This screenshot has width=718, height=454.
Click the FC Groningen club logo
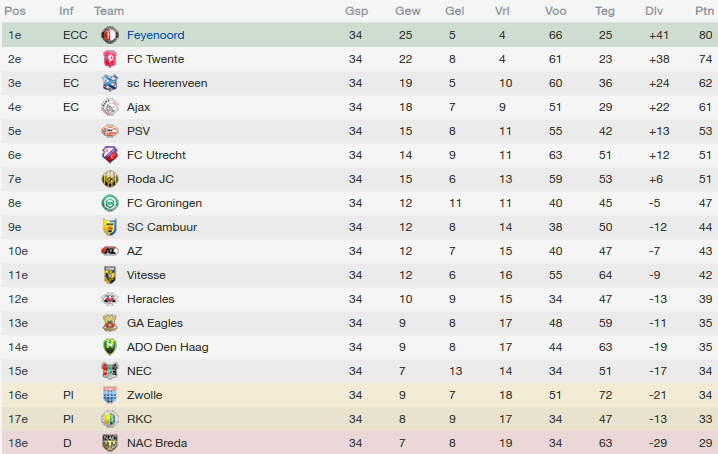pos(110,203)
